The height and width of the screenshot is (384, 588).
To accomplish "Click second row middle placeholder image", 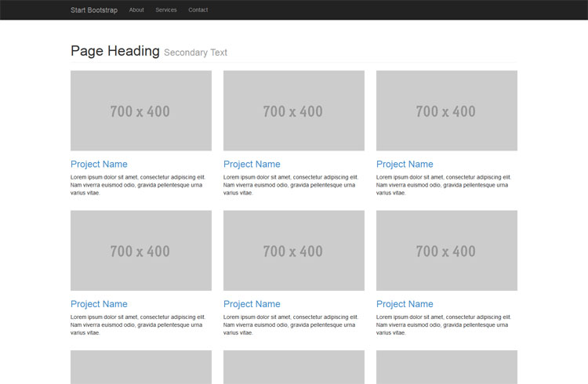I will pos(294,251).
